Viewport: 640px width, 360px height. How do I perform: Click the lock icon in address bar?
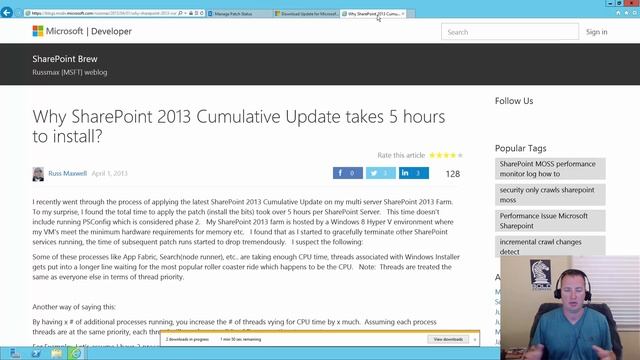pos(191,13)
